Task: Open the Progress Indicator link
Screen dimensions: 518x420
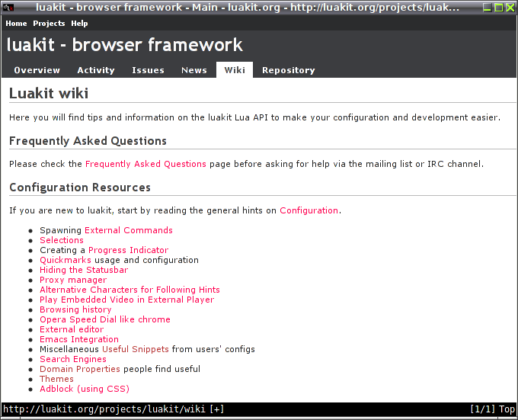Action: click(x=128, y=250)
